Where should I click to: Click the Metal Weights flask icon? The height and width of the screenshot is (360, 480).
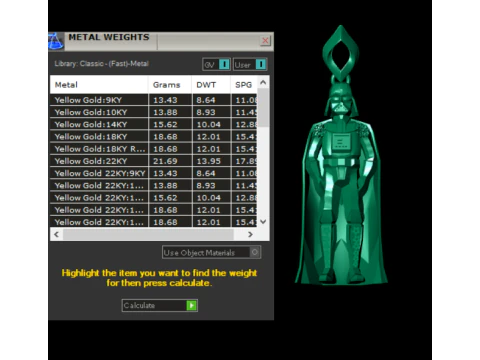(56, 41)
